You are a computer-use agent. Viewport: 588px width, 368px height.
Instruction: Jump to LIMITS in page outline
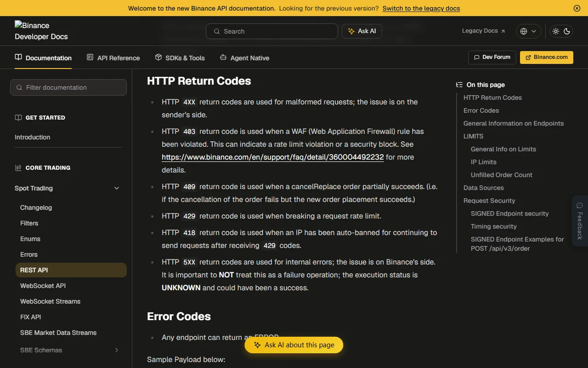click(473, 136)
